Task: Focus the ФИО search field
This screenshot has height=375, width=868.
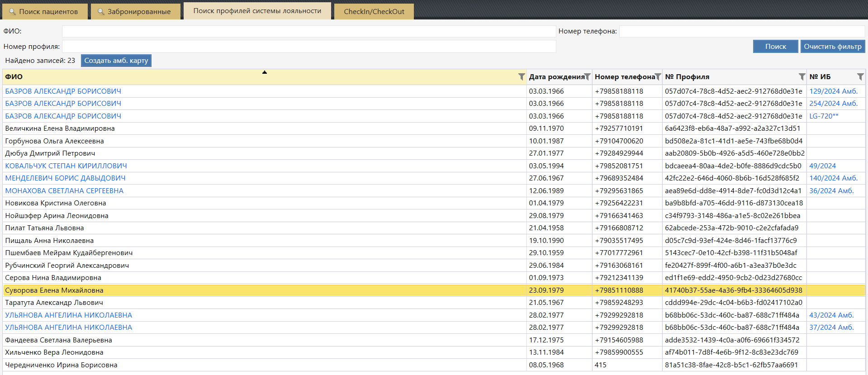Action: (x=308, y=31)
